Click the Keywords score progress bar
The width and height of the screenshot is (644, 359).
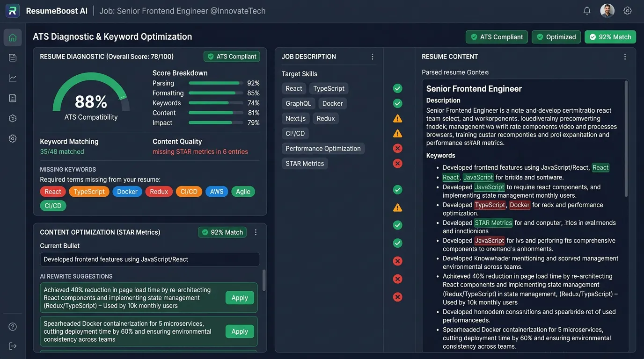(215, 103)
